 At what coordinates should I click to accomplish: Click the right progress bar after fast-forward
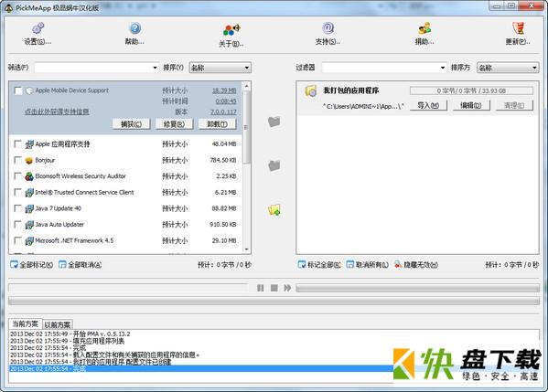[418, 288]
